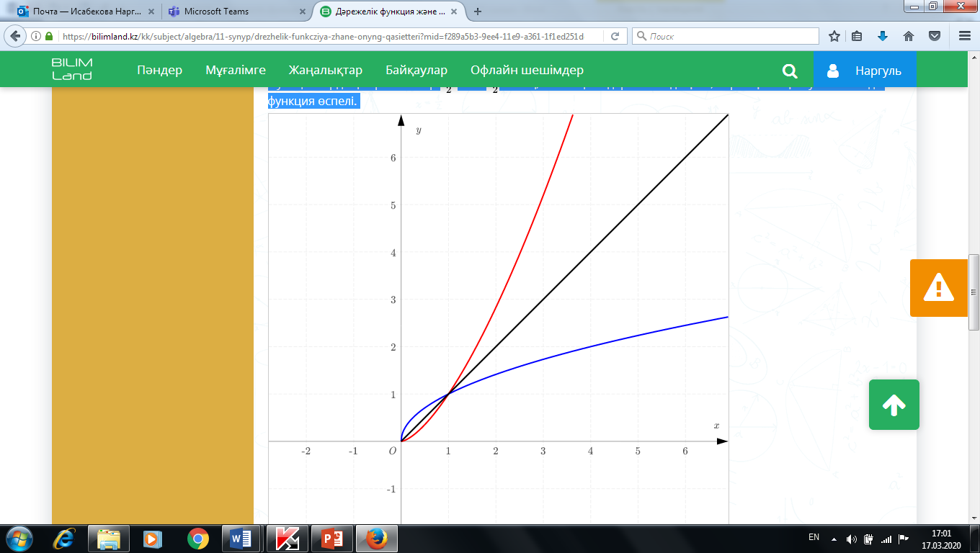Viewport: 980px width, 553px height.
Task: Click the network signal icon in system tray
Action: coord(886,539)
